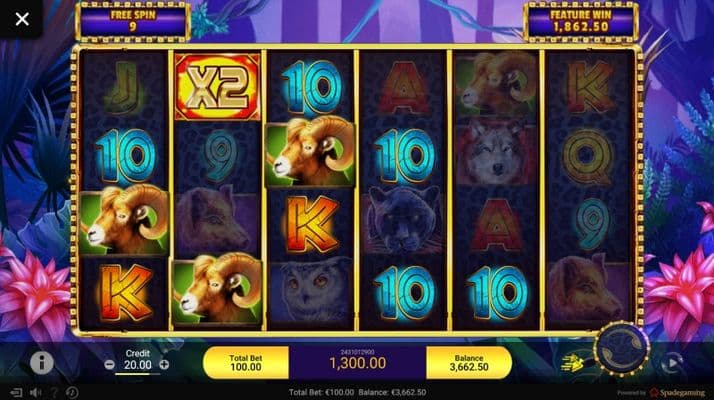714x400 pixels.
Task: Click the wolf symbol on the reels
Action: pos(496,154)
